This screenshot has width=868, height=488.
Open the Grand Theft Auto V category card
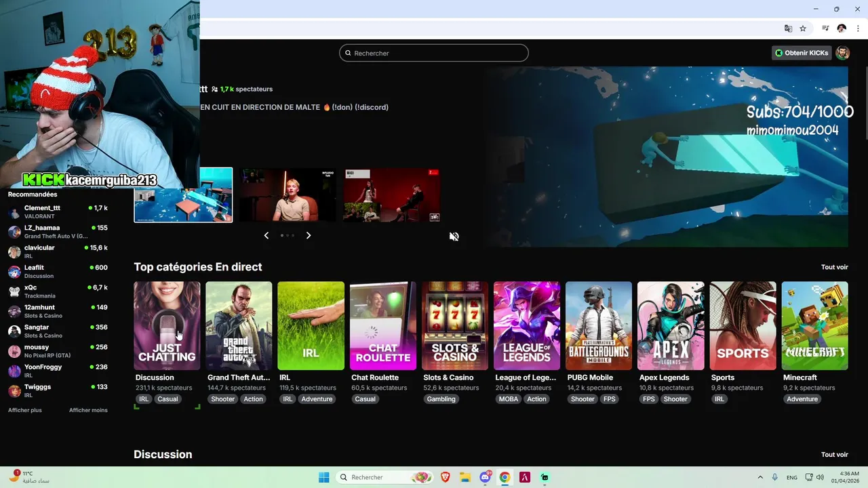pos(239,326)
